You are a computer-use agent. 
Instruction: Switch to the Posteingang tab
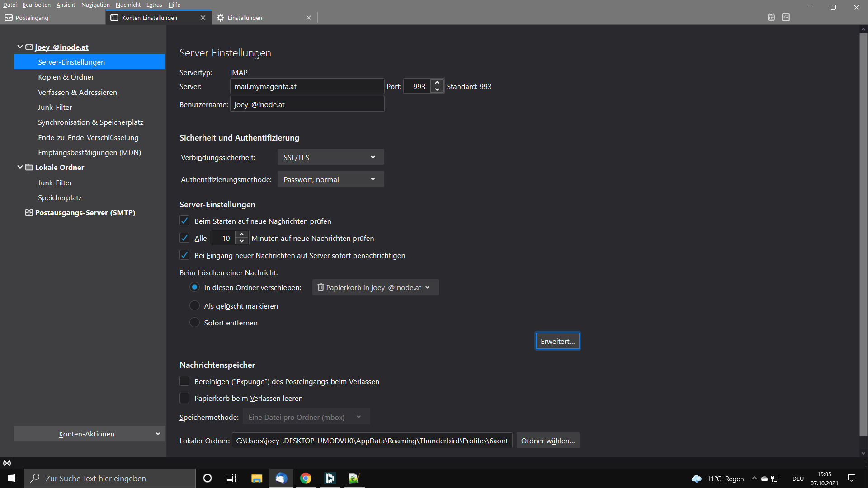(x=32, y=18)
